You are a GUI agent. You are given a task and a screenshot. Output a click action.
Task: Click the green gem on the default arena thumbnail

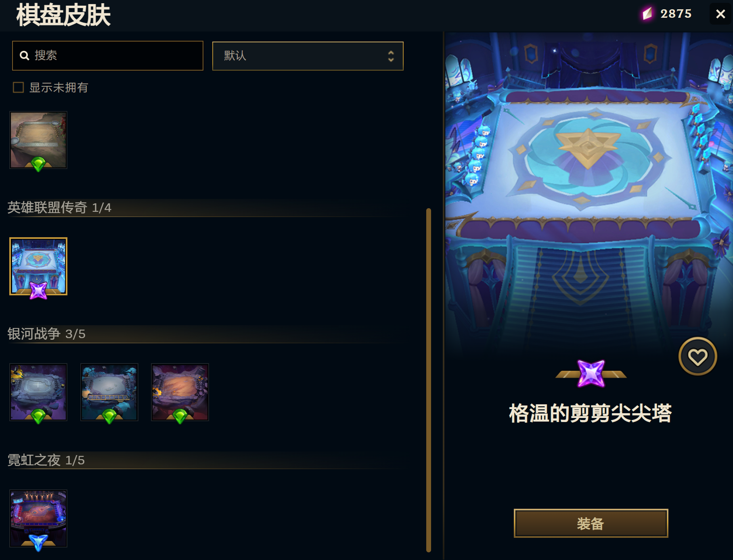(x=38, y=164)
